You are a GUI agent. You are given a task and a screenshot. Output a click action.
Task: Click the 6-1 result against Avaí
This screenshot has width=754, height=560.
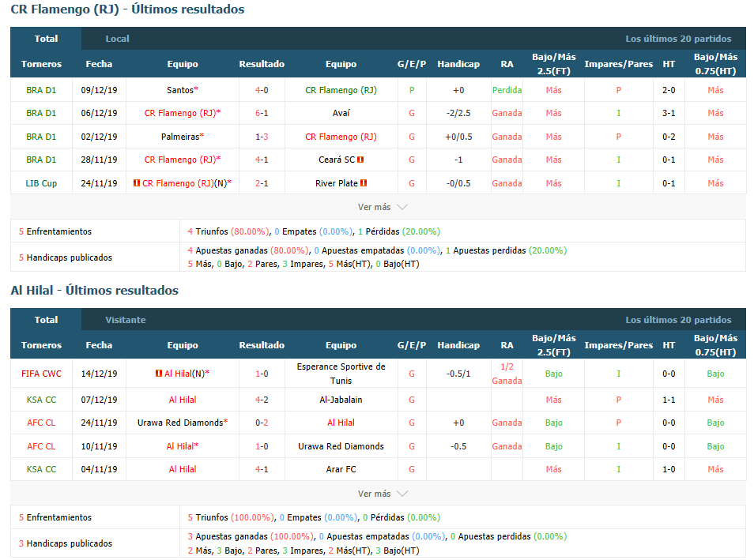click(x=262, y=114)
